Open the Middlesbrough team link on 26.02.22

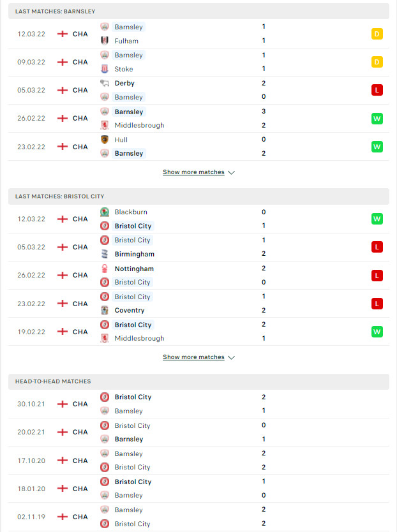click(x=139, y=125)
